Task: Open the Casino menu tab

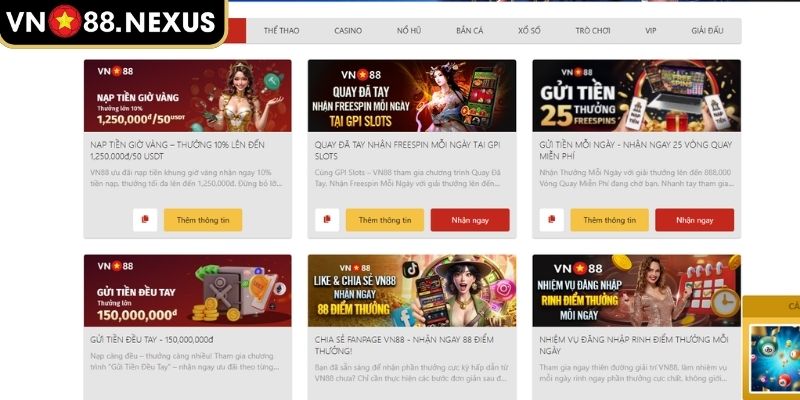Action: tap(348, 31)
